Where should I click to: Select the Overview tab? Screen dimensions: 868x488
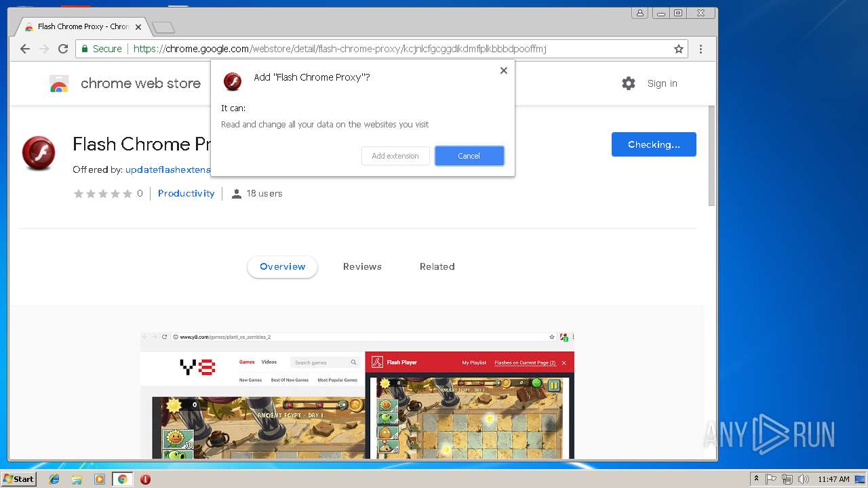pyautogui.click(x=282, y=266)
